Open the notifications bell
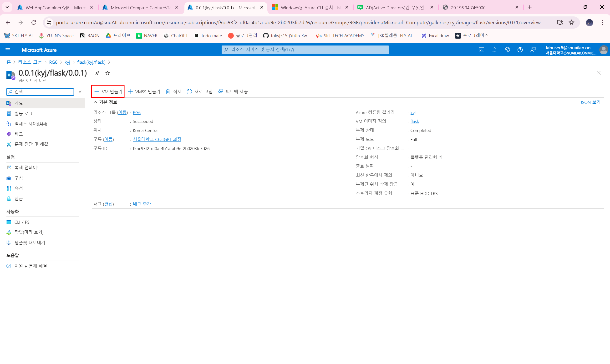This screenshot has height=364, width=610. 494,50
